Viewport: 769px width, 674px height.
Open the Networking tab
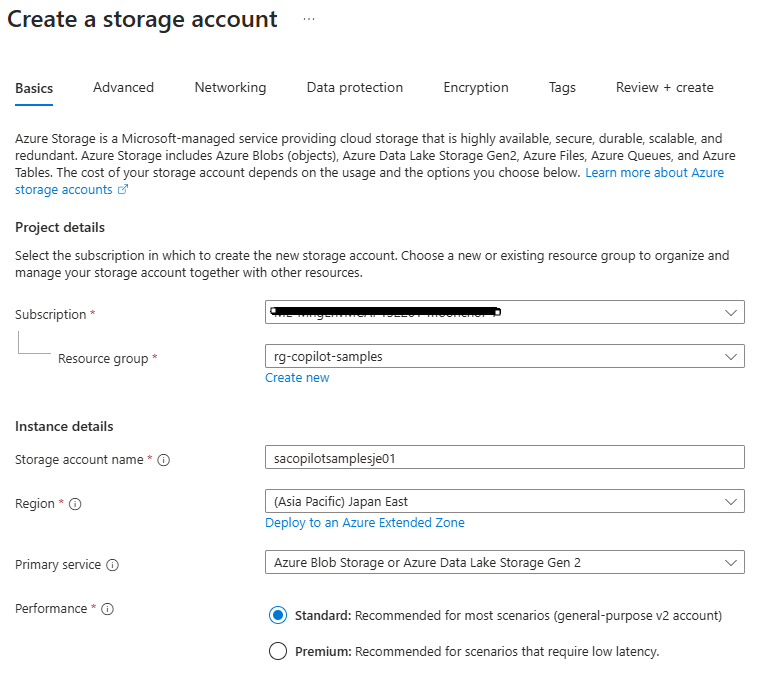tap(230, 88)
